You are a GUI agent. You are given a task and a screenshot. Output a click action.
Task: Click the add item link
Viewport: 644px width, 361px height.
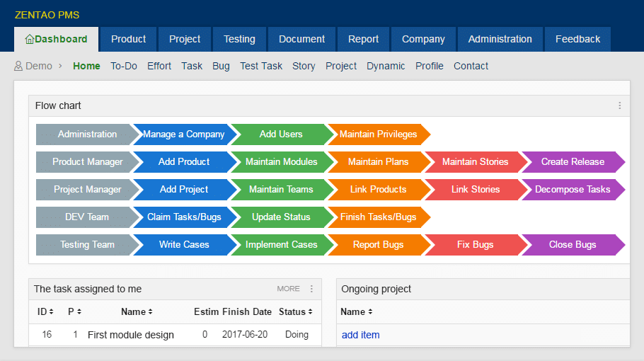(360, 335)
